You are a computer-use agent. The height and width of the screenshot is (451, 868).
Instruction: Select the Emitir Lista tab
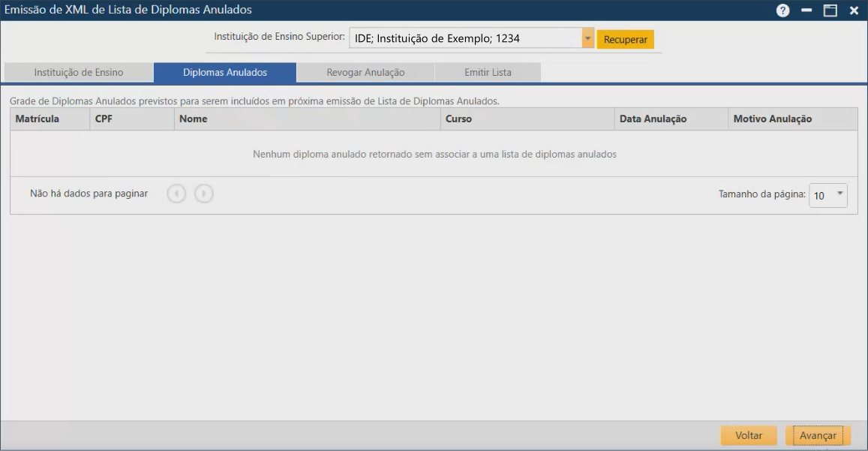coord(488,72)
